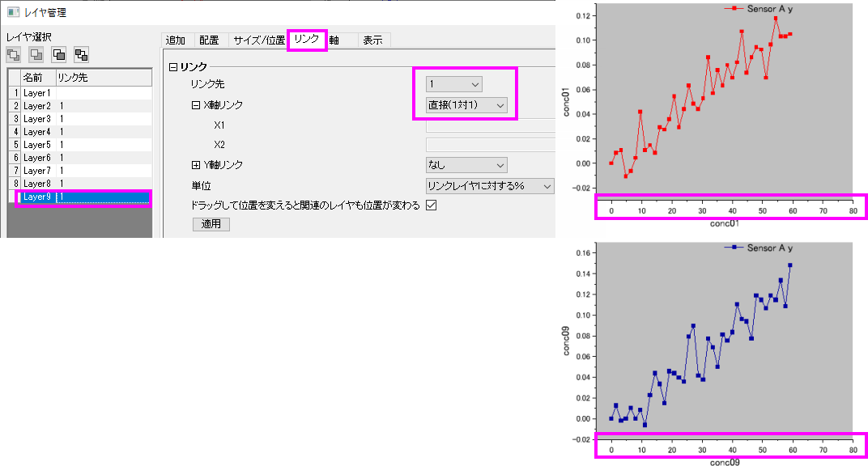Click the active two-square layer order icon

pyautogui.click(x=58, y=54)
